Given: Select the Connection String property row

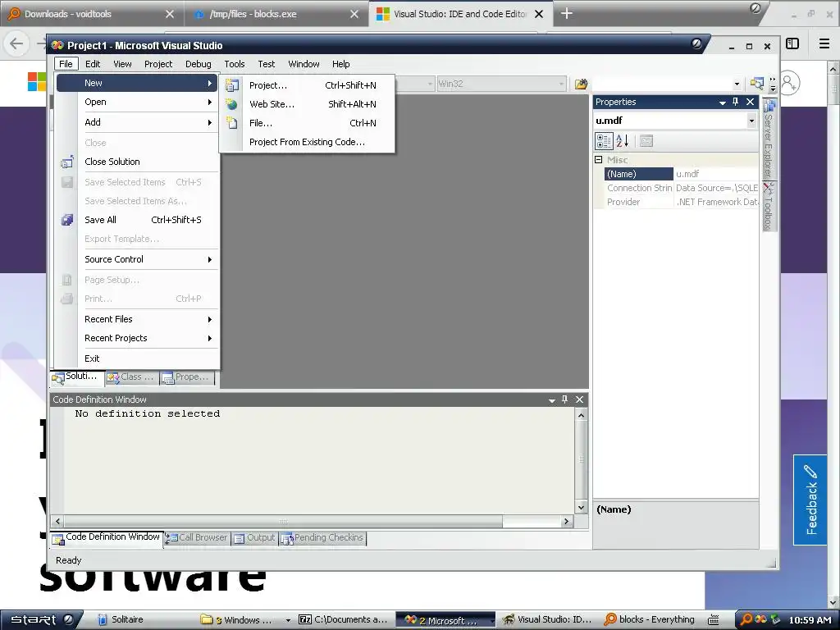Looking at the screenshot, I should pos(682,188).
